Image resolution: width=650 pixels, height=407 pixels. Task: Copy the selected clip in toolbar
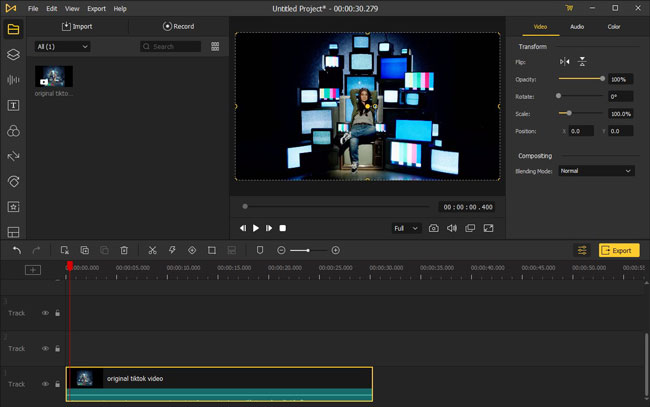85,250
